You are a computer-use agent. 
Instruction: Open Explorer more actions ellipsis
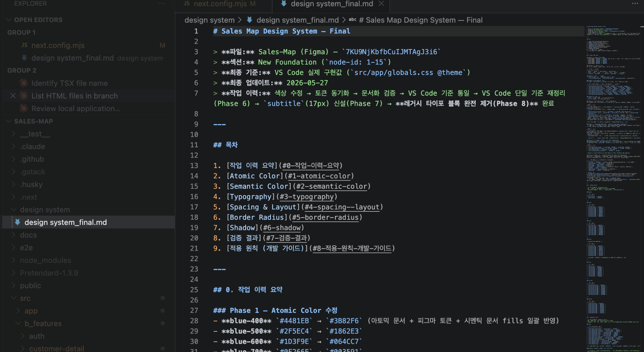[x=161, y=4]
